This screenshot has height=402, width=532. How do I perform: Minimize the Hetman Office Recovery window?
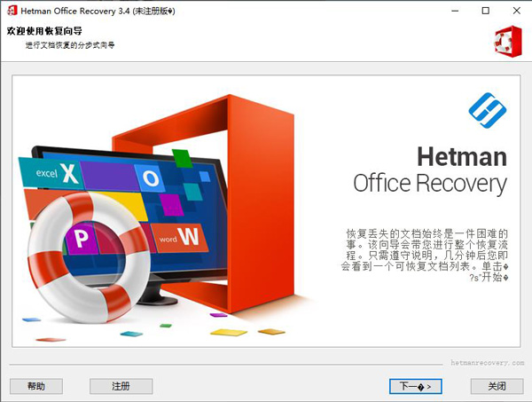[x=455, y=11]
